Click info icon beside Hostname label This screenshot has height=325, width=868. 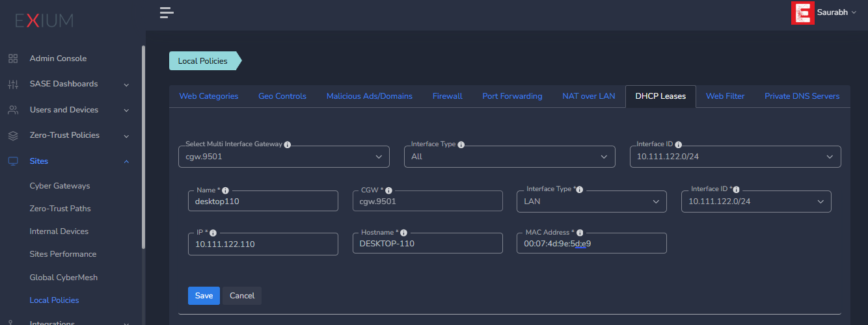[403, 233]
